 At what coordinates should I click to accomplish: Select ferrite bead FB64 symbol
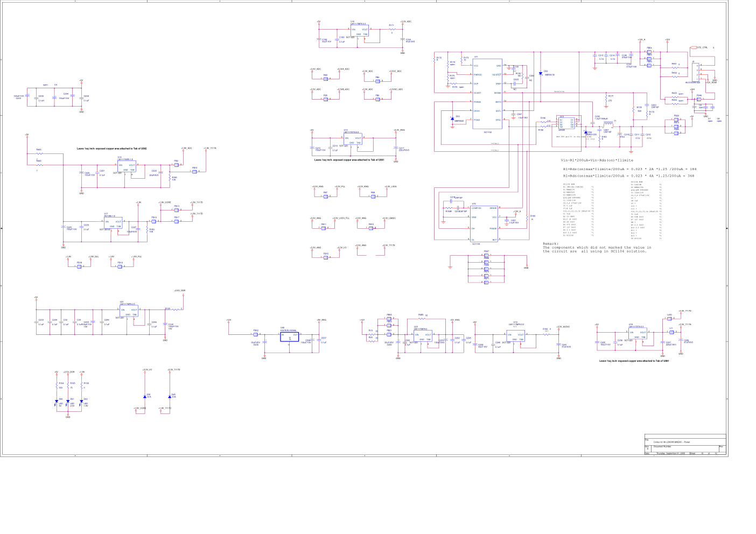pos(649,52)
